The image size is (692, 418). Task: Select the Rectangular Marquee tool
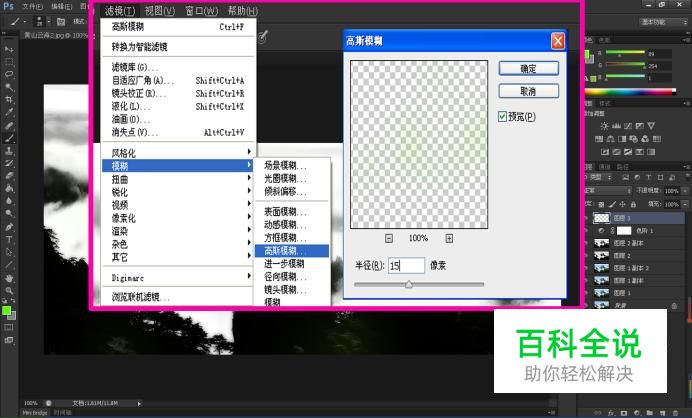coord(9,62)
